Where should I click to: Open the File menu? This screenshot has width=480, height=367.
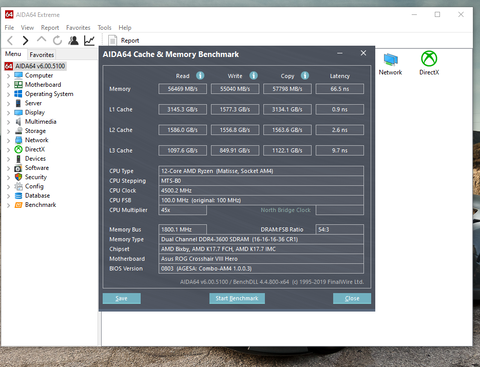[9, 28]
